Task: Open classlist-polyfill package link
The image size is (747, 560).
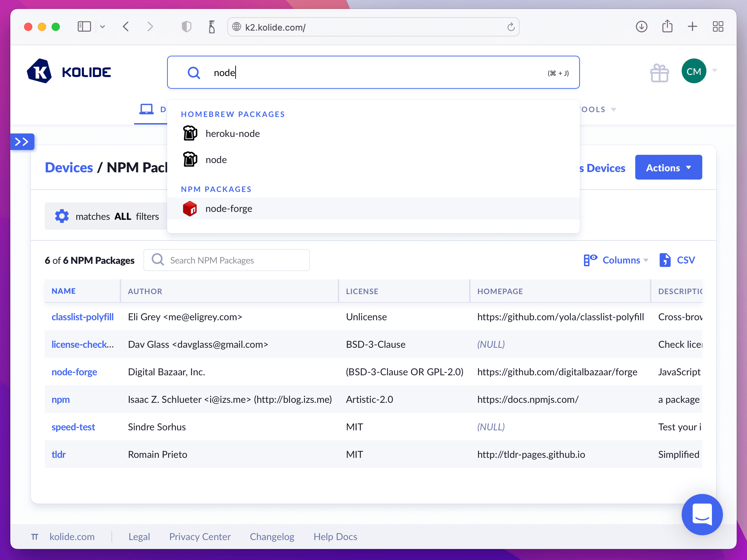Action: [83, 317]
